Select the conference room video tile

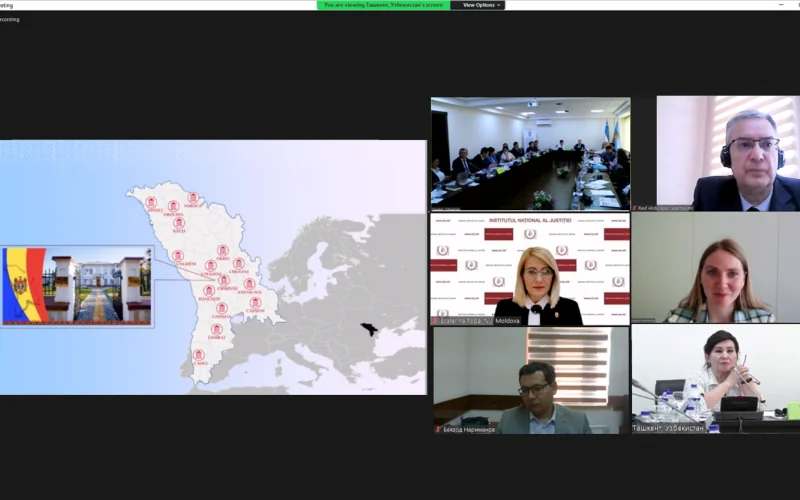(x=530, y=152)
